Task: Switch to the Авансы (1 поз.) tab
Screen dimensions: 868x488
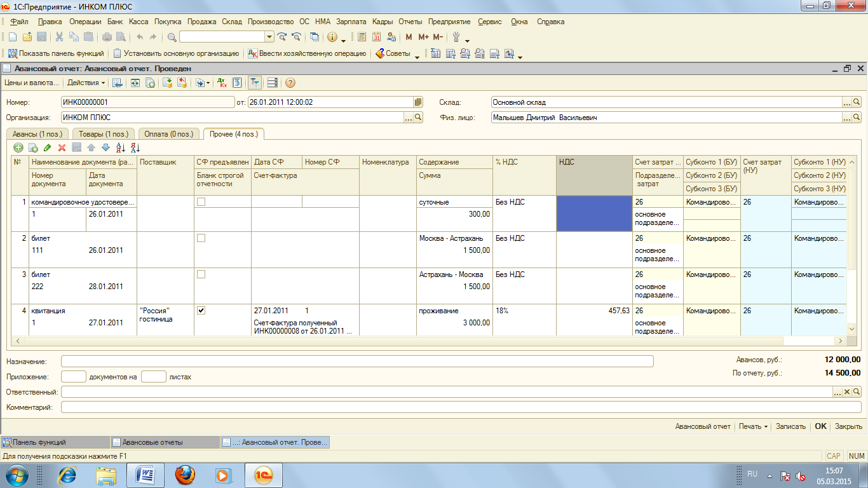Action: (x=37, y=133)
